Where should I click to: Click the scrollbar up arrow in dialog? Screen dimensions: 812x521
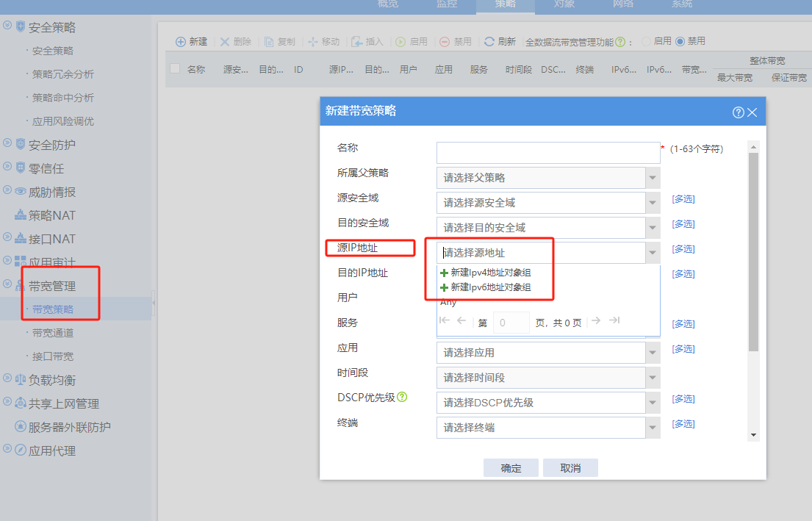click(x=753, y=147)
